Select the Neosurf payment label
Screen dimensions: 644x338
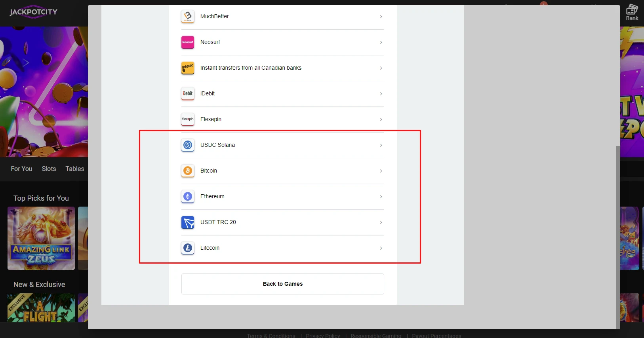(210, 42)
